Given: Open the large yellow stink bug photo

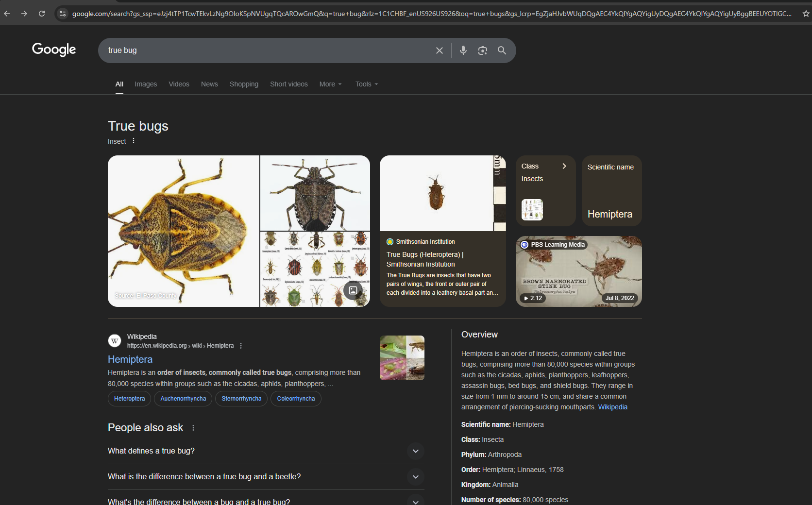Looking at the screenshot, I should click(x=184, y=231).
